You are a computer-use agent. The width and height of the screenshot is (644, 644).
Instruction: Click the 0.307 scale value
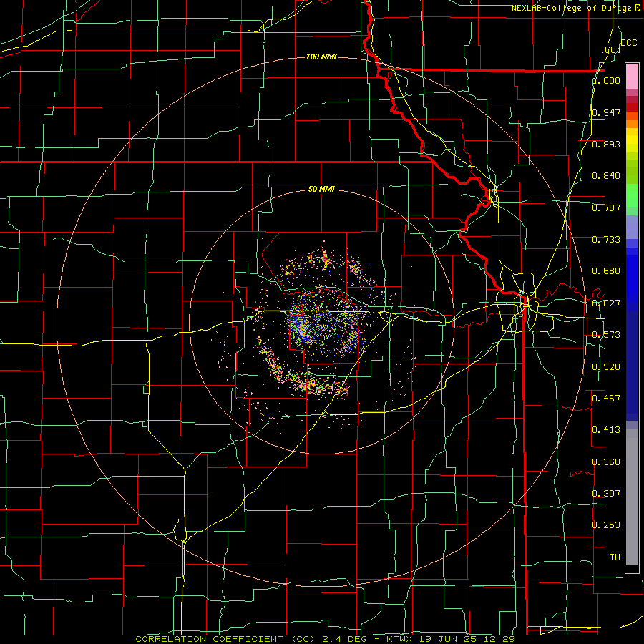click(x=606, y=493)
